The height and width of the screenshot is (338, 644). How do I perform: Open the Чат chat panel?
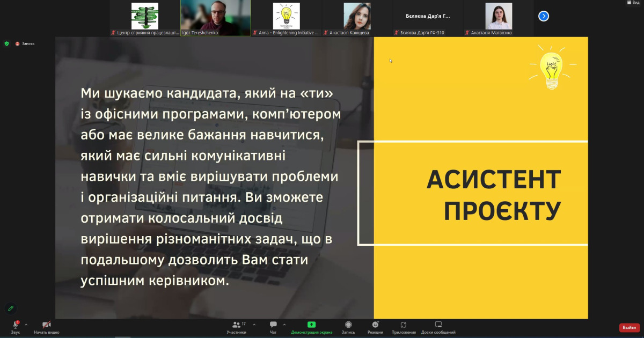point(273,326)
